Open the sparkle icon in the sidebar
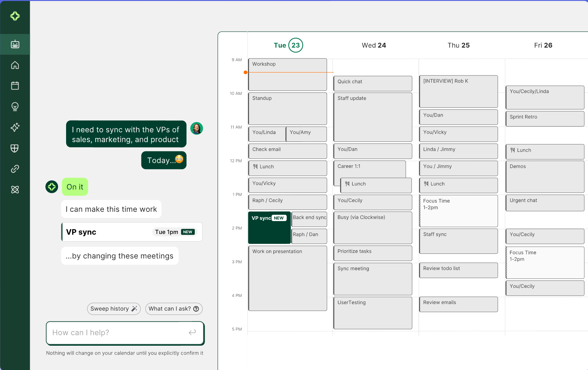The image size is (588, 370). (15, 127)
